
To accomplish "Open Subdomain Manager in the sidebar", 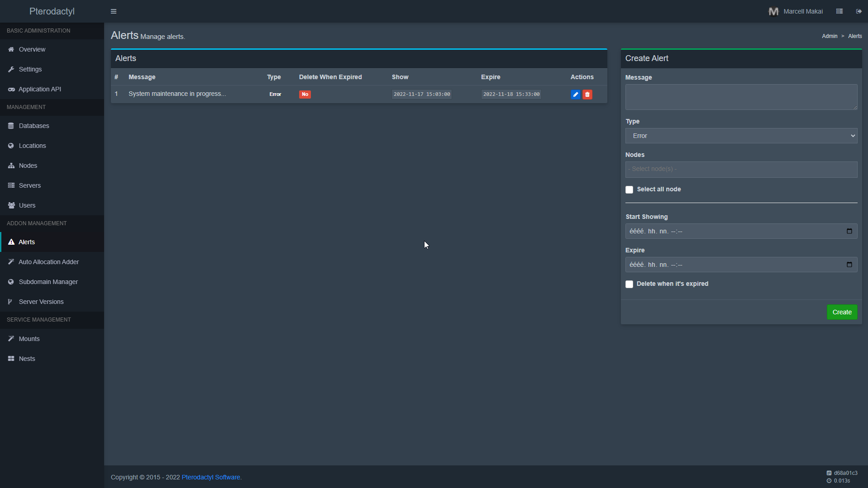I will point(48,282).
